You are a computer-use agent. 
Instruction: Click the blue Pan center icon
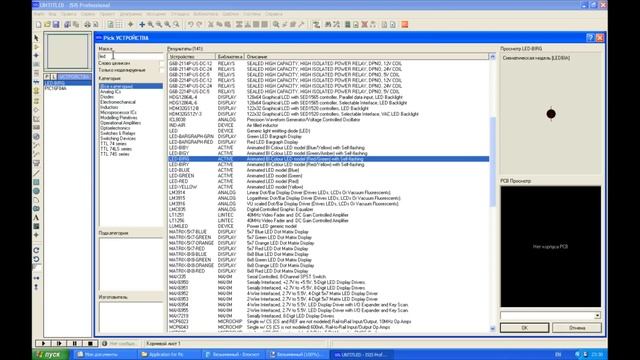point(142,25)
